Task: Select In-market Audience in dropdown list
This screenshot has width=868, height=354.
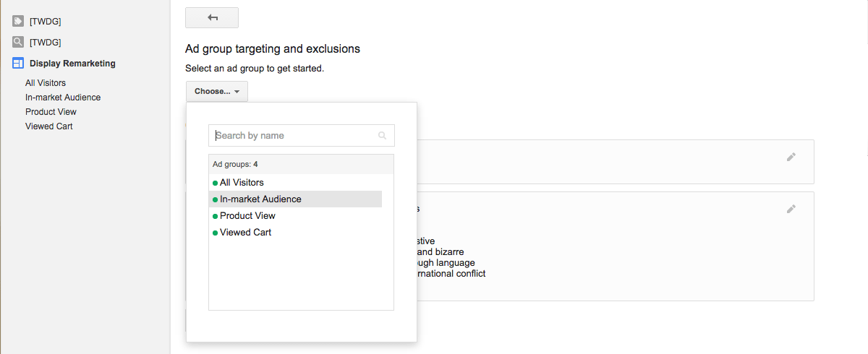Action: pyautogui.click(x=295, y=199)
